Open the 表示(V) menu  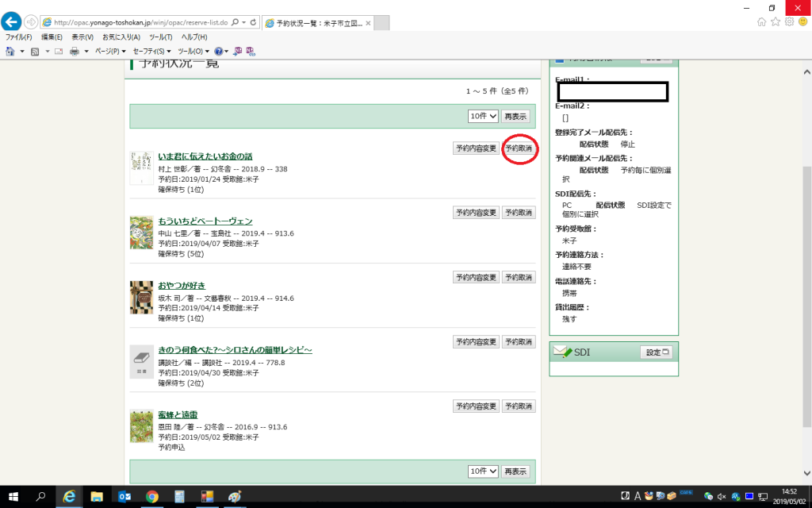82,37
